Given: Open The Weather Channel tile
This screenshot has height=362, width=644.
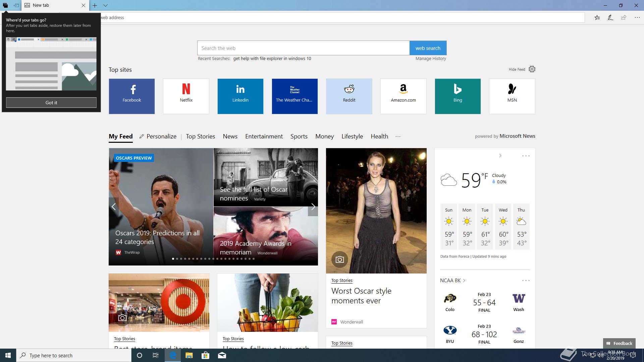Looking at the screenshot, I should coord(295,96).
